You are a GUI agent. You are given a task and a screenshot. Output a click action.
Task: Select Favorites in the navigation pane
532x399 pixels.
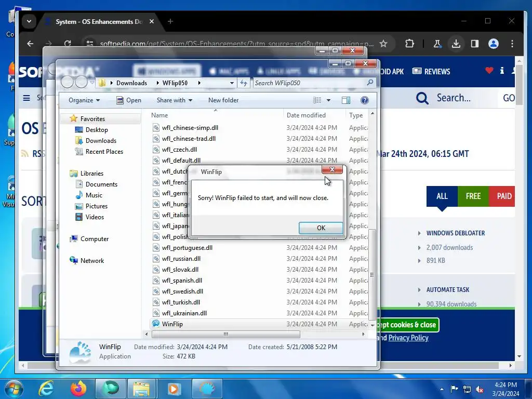pyautogui.click(x=92, y=119)
